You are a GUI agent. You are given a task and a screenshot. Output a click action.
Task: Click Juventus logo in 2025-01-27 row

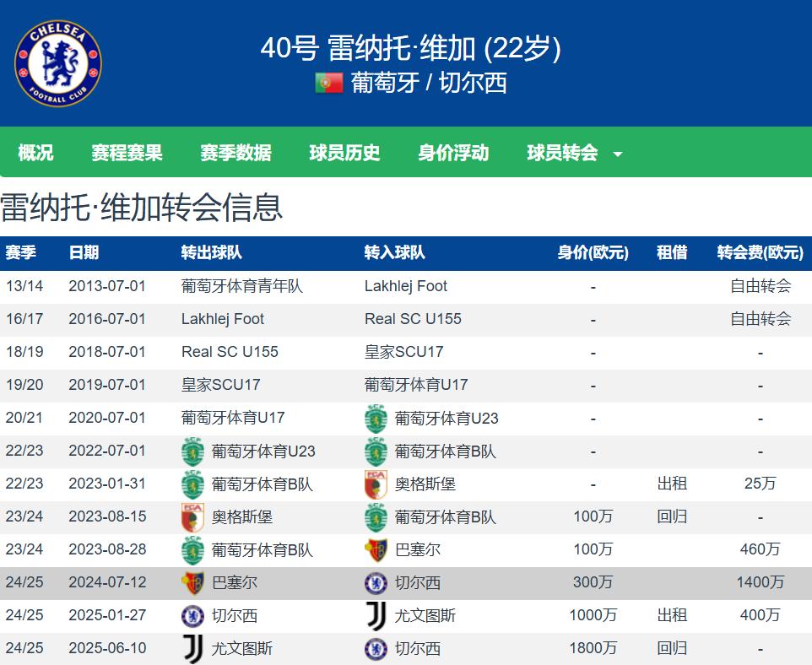[x=376, y=616]
